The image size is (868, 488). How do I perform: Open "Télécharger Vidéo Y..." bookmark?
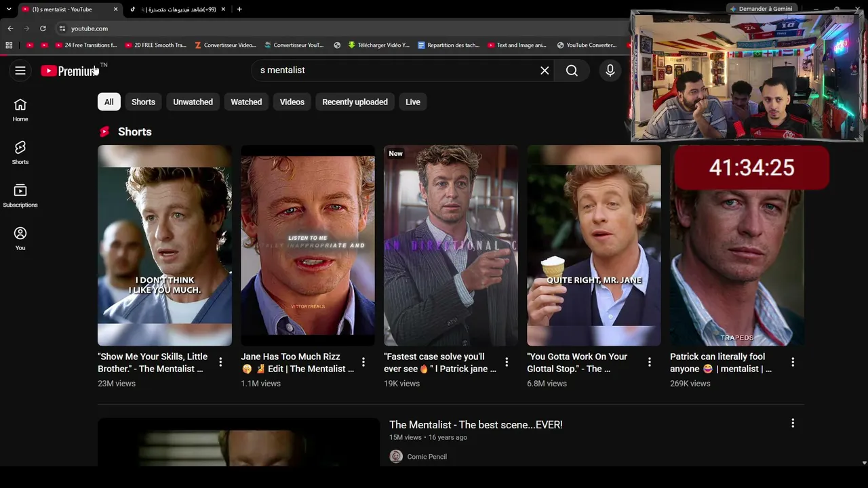click(379, 45)
